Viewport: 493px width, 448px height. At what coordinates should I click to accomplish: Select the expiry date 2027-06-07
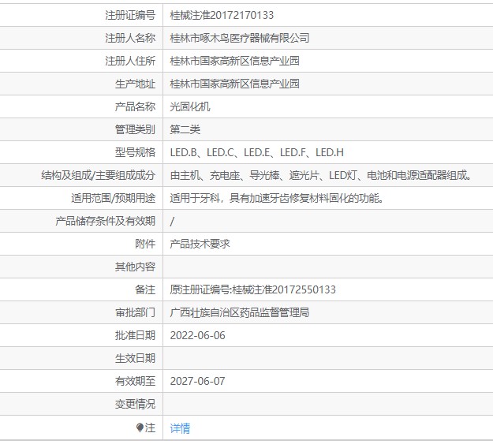pyautogui.click(x=197, y=381)
